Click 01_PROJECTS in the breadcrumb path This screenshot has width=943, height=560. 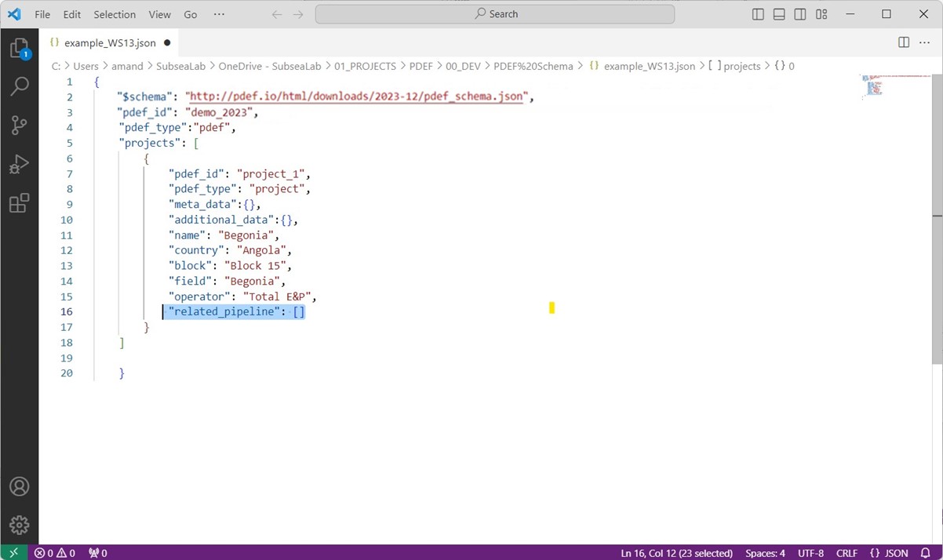pos(365,66)
